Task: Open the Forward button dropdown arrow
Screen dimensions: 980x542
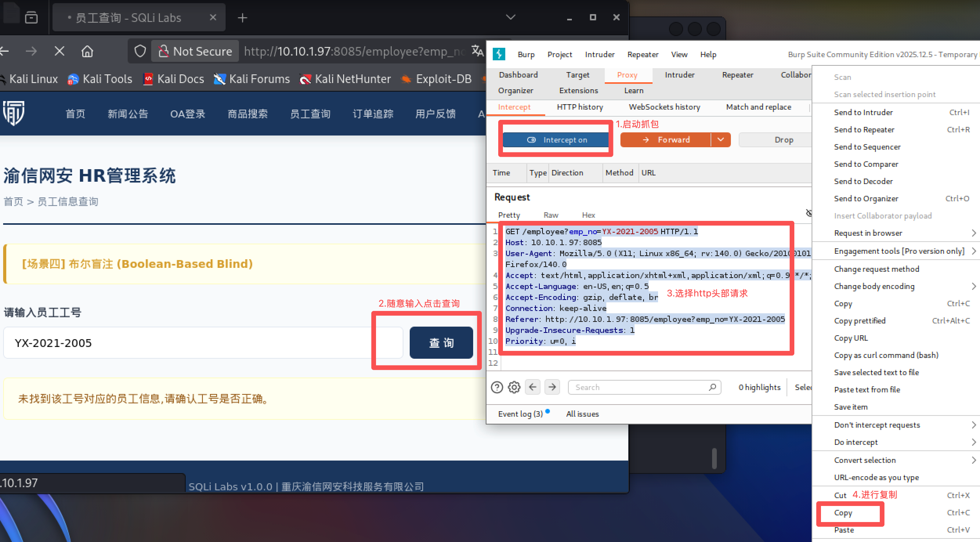Action: click(x=721, y=140)
